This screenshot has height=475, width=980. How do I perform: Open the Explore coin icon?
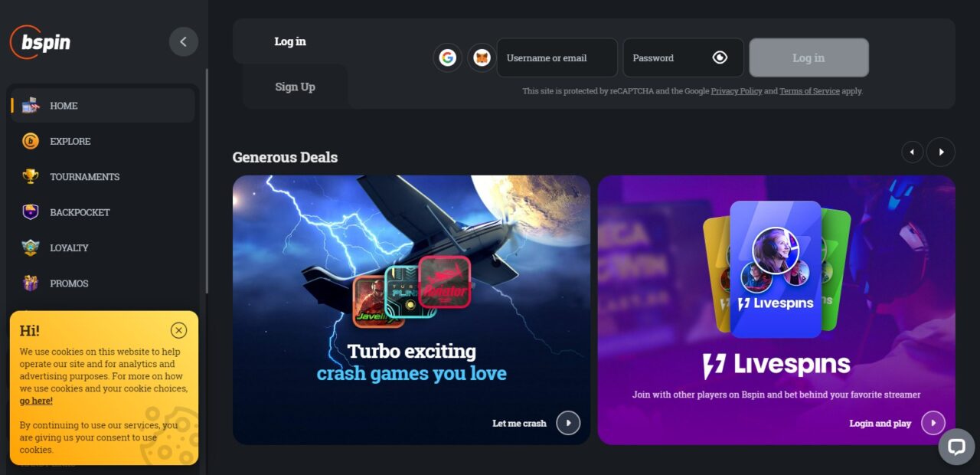coord(31,141)
